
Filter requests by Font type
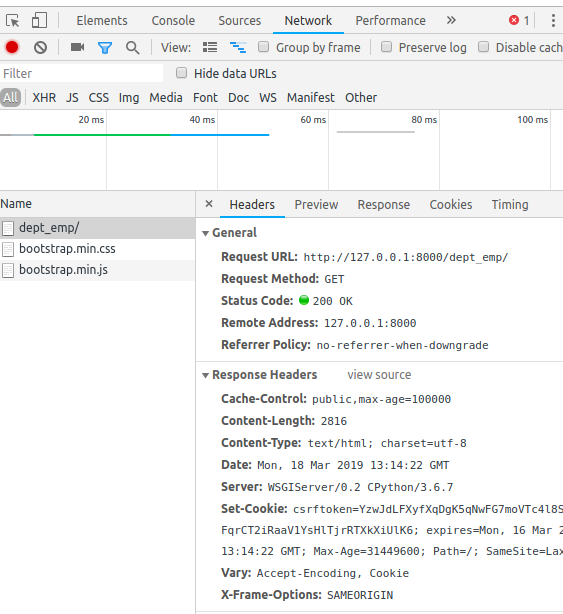[205, 98]
